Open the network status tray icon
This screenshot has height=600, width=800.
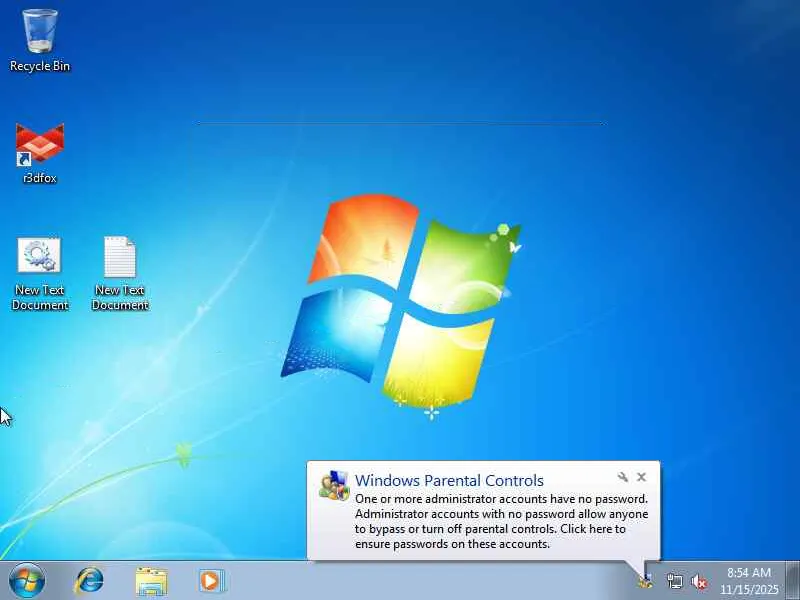[x=674, y=581]
